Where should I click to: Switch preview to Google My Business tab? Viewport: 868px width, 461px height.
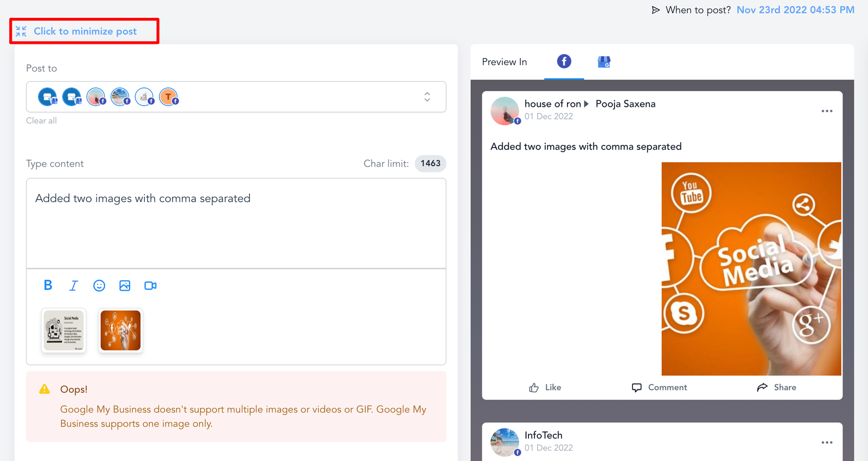[604, 62]
